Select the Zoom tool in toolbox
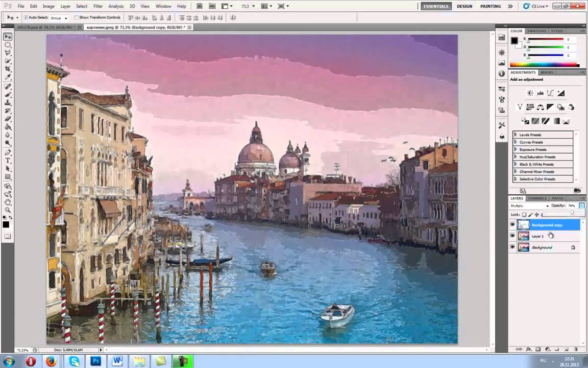 click(8, 210)
